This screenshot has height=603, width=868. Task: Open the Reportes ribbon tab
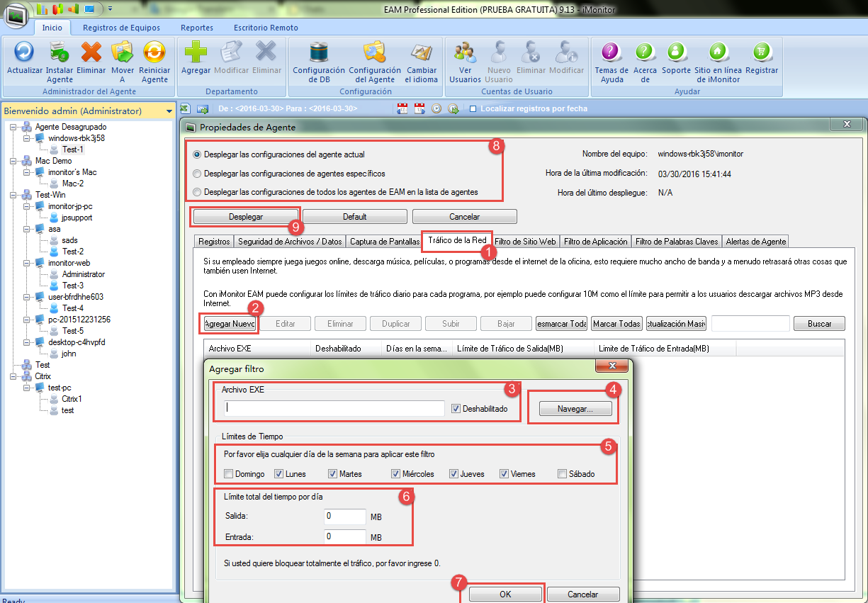[x=197, y=28]
